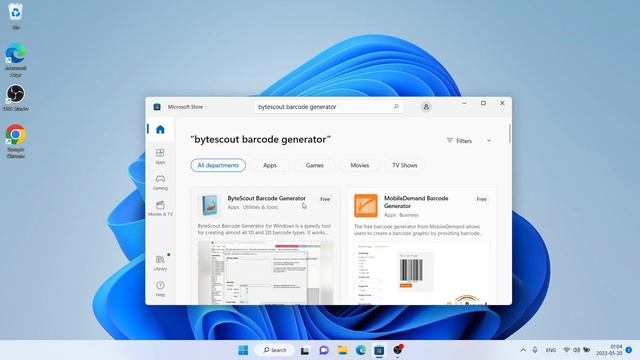
Task: Open Task View on the taskbar
Action: [304, 350]
